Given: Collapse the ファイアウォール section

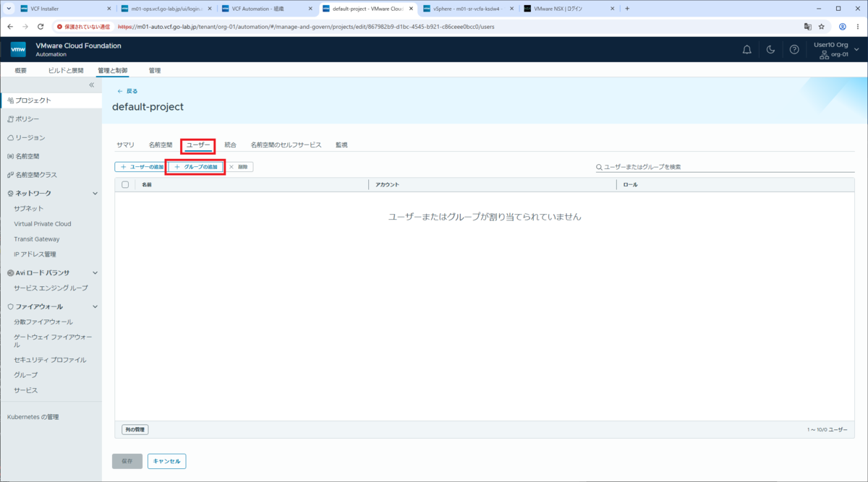Looking at the screenshot, I should tap(95, 306).
